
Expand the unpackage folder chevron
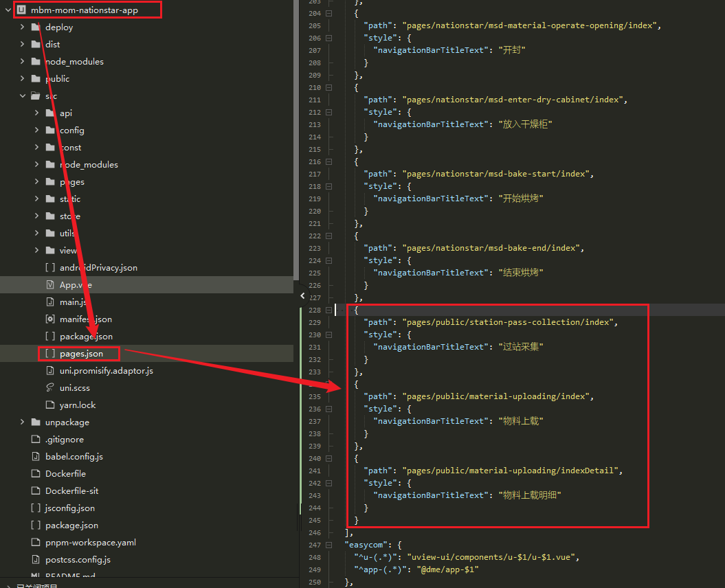click(22, 422)
